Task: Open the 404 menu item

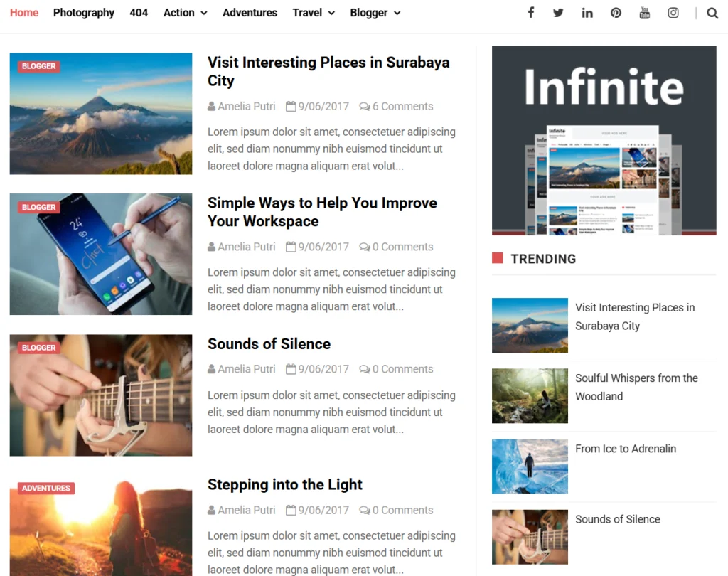Action: click(139, 13)
